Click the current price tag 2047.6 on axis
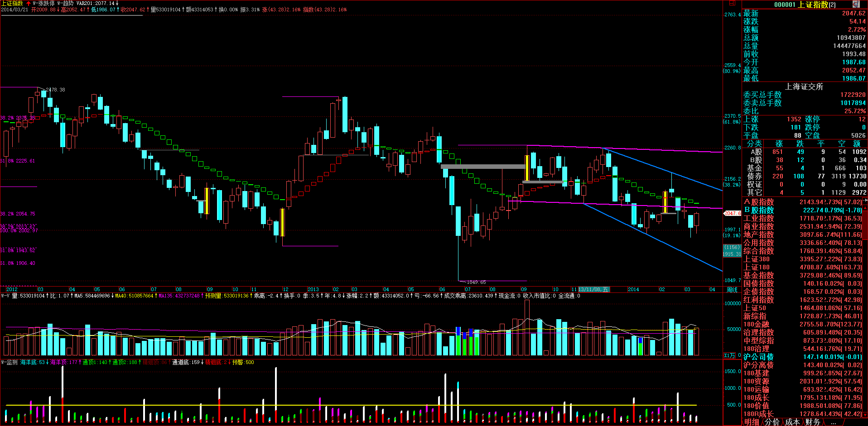The width and height of the screenshot is (868, 426). point(732,213)
